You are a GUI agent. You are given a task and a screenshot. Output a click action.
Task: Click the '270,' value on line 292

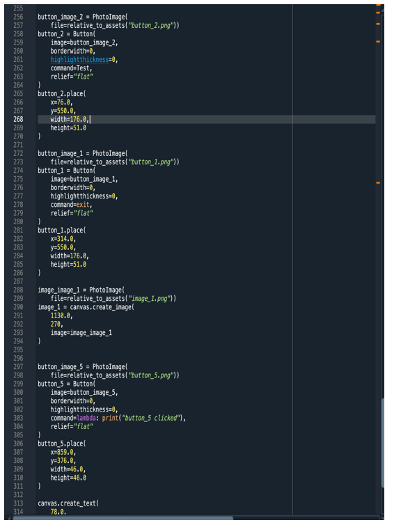pos(56,324)
